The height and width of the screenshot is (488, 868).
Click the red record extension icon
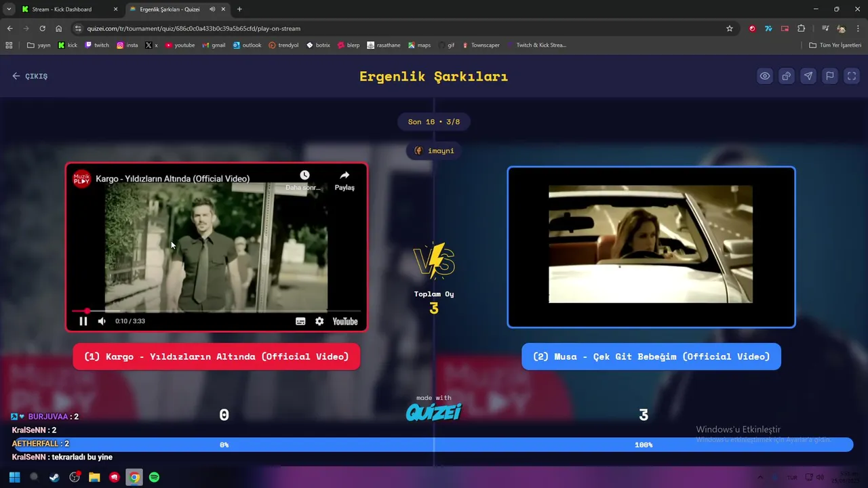[x=752, y=28]
